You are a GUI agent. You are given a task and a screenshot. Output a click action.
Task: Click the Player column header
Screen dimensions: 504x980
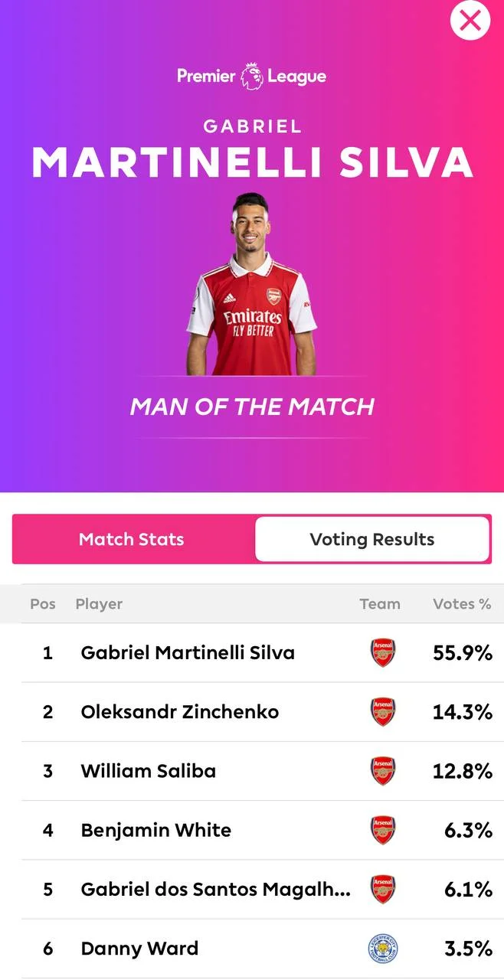99,604
